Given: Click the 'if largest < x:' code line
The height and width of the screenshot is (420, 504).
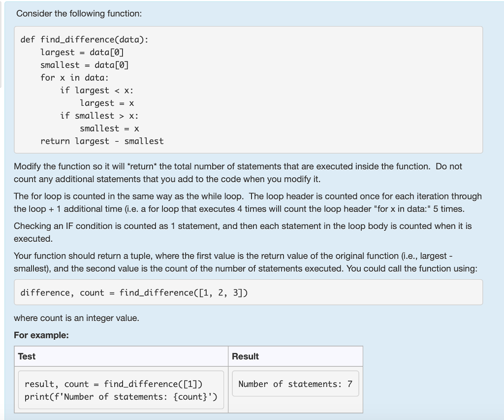Looking at the screenshot, I should click(97, 91).
